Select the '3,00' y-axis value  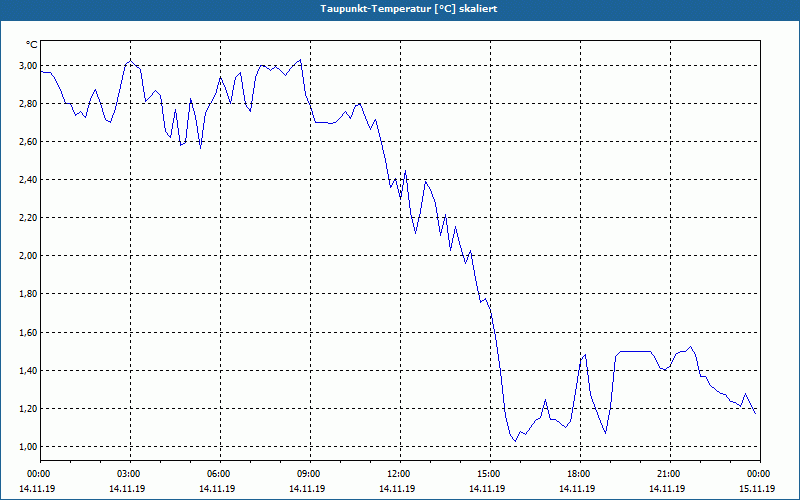(x=29, y=66)
